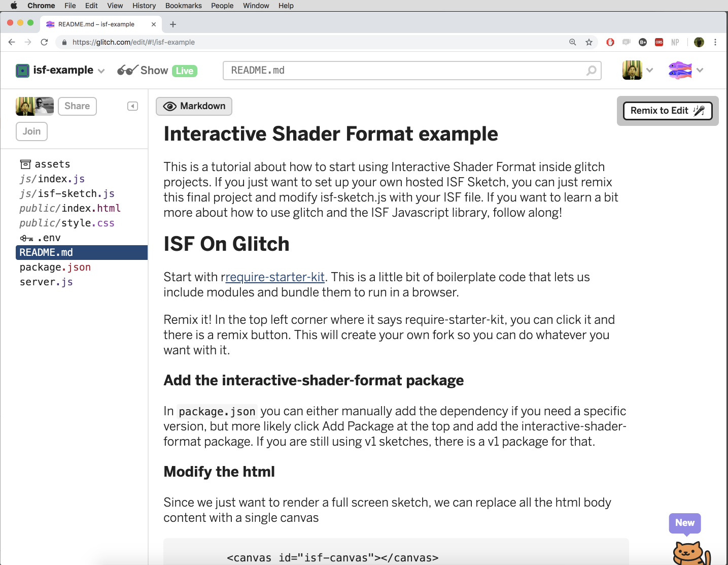Expand the user account chevron

(650, 70)
